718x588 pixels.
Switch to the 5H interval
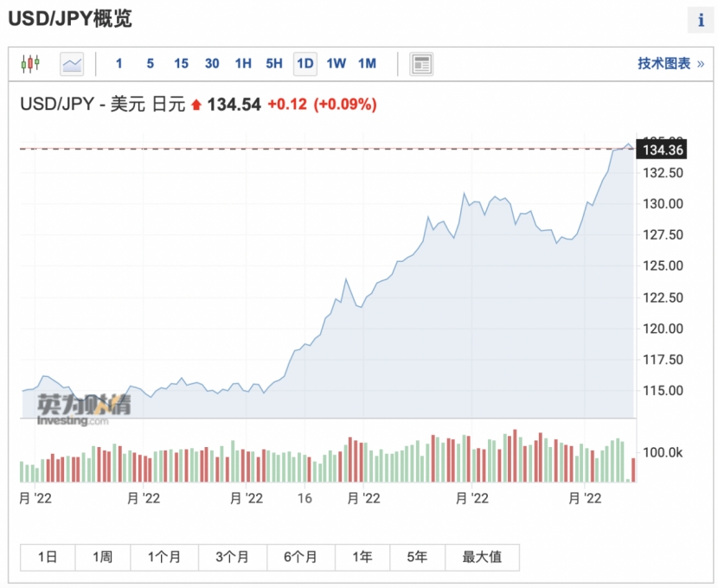click(274, 63)
